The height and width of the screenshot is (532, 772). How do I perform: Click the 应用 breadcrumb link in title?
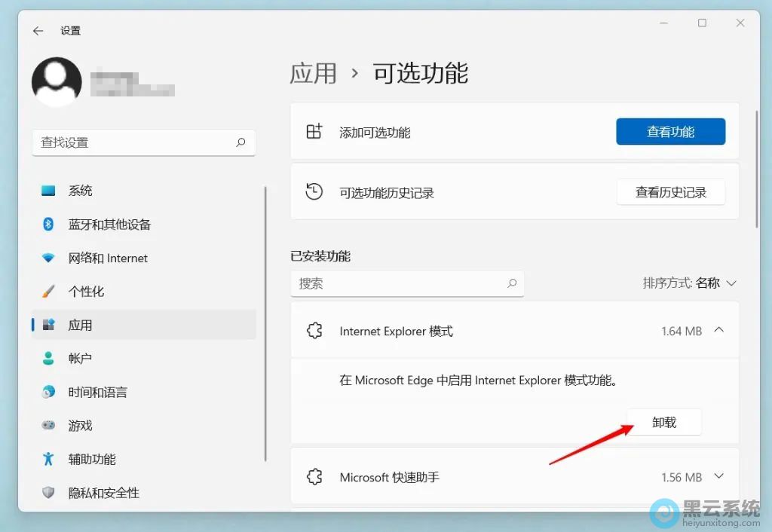[313, 73]
